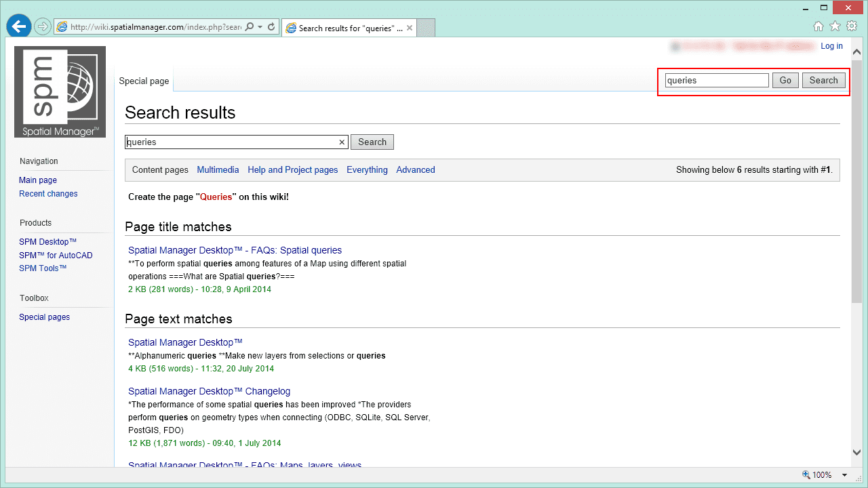Image resolution: width=868 pixels, height=488 pixels.
Task: Select the Special page tab
Action: (x=144, y=81)
